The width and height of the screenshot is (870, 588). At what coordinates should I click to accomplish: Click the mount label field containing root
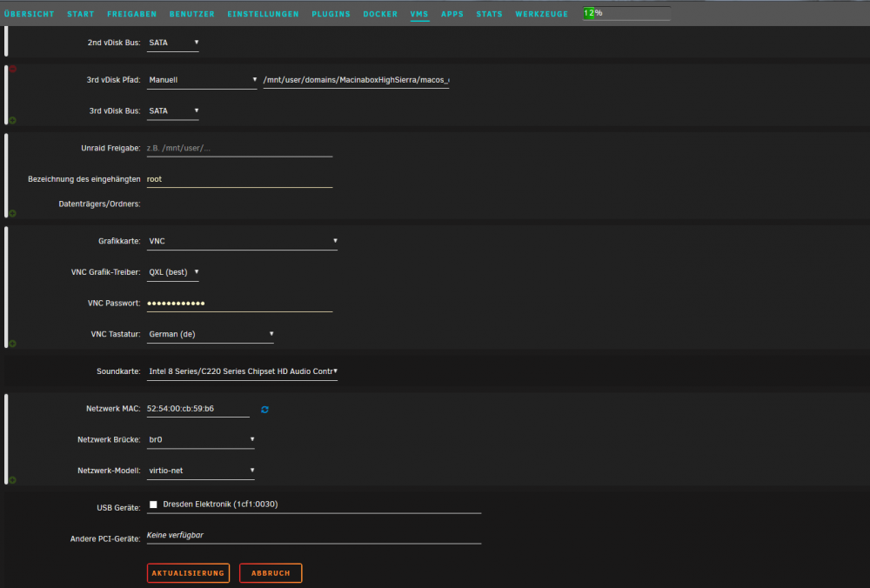[x=240, y=180]
